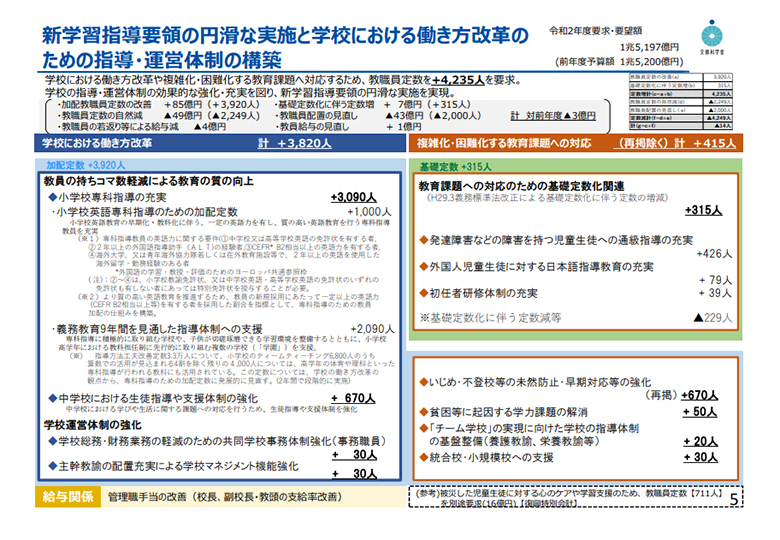Click the '+ 39人' figure

[715, 293]
